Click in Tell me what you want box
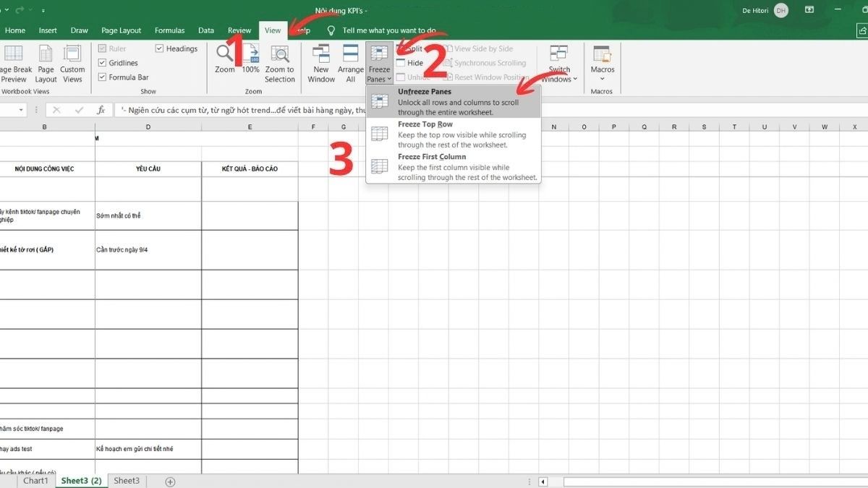This screenshot has width=868, height=488. click(x=389, y=30)
